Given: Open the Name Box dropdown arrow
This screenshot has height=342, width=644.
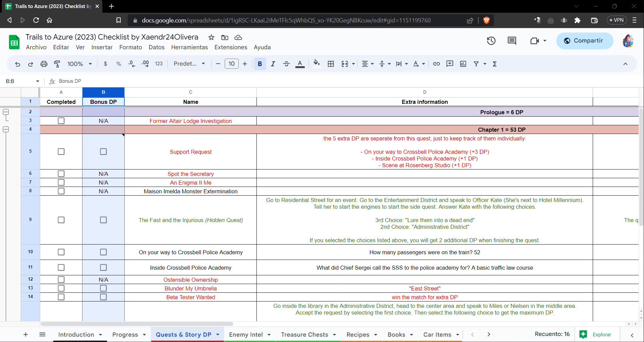Looking at the screenshot, I should point(38,81).
